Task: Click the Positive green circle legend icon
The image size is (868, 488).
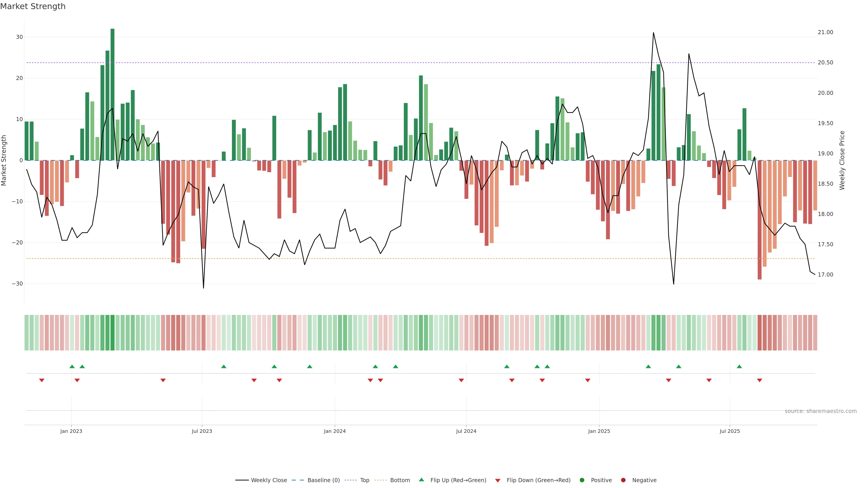Action: 582,480
